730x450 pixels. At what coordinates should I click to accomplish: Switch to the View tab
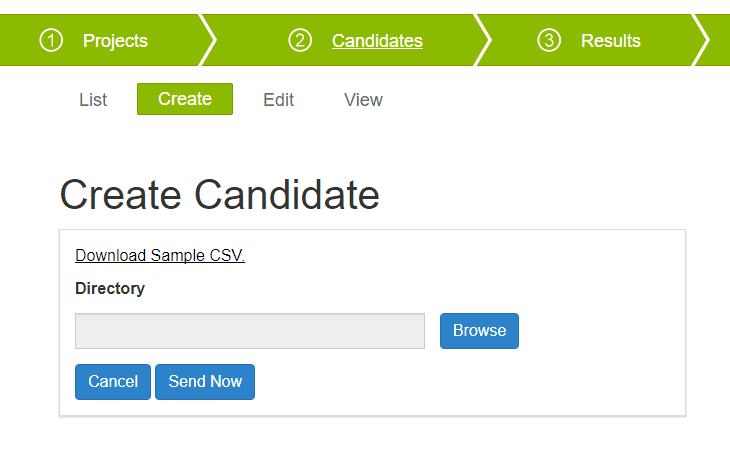point(363,100)
